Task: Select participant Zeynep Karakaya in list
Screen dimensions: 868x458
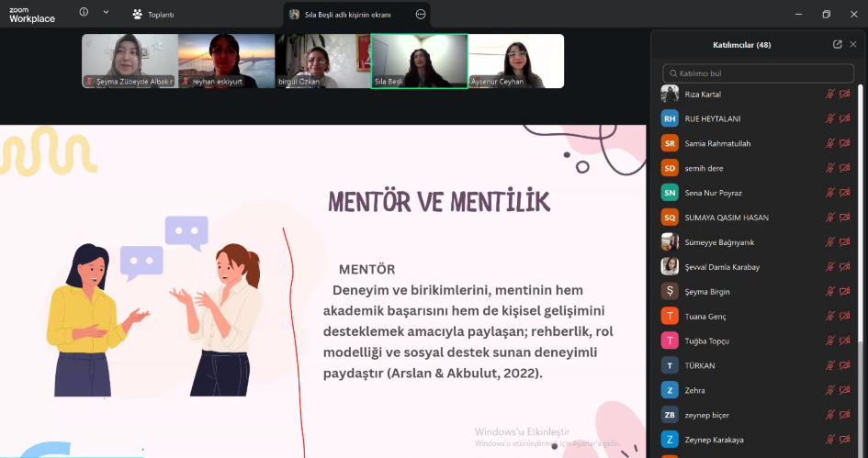Action: [756, 440]
